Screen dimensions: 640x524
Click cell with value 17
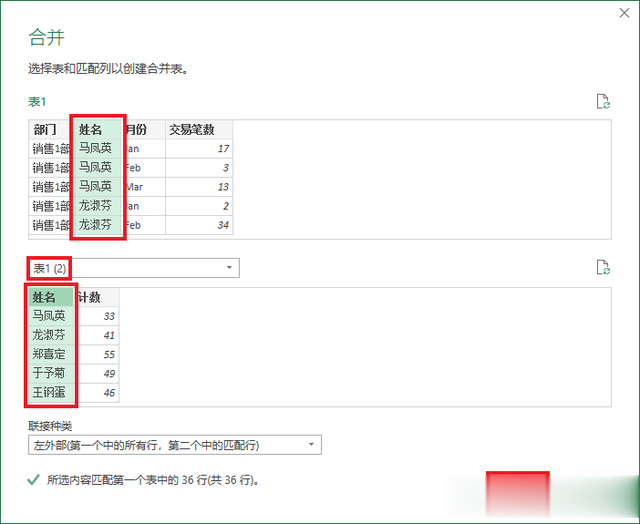(199, 149)
